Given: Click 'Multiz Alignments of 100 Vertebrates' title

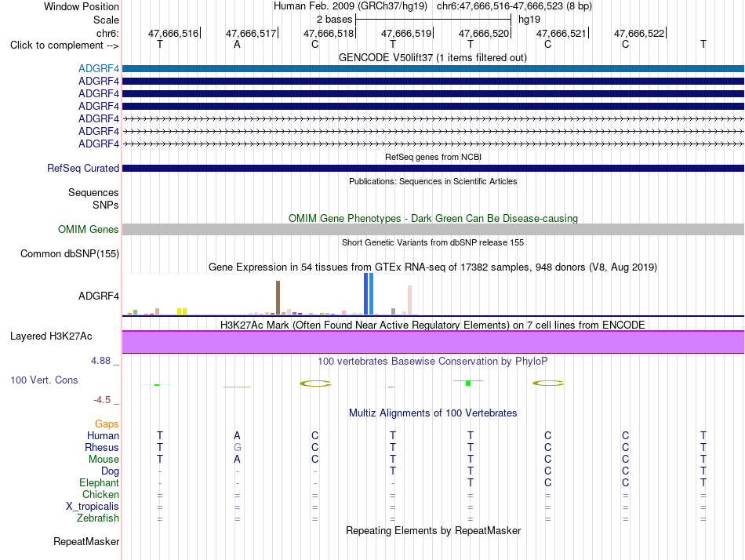Looking at the screenshot, I should click(433, 413).
